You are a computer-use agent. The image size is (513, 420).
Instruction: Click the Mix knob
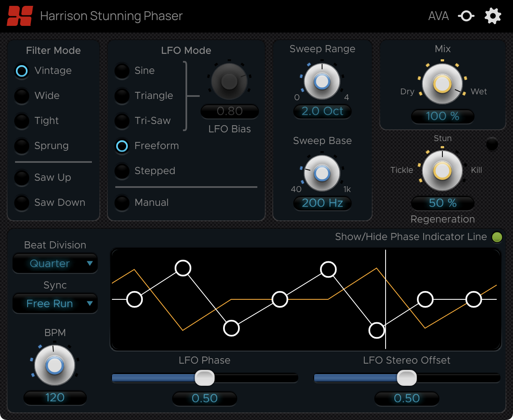[x=442, y=84]
